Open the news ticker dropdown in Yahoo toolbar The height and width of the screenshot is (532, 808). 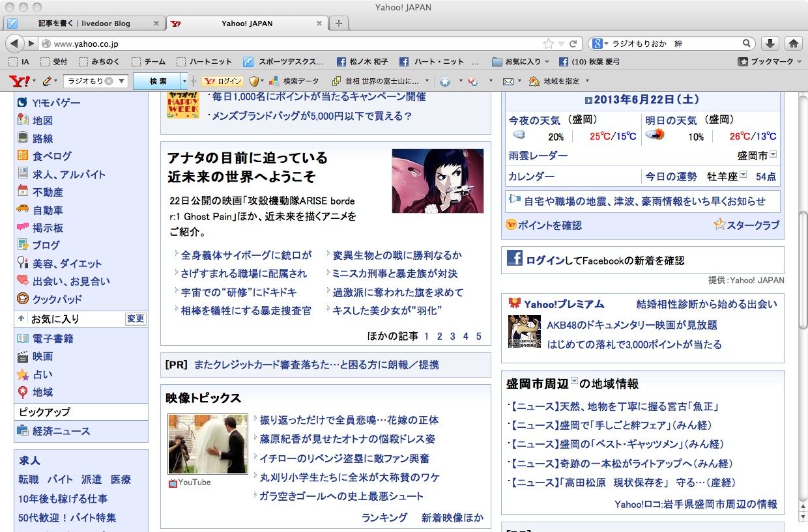tap(427, 81)
